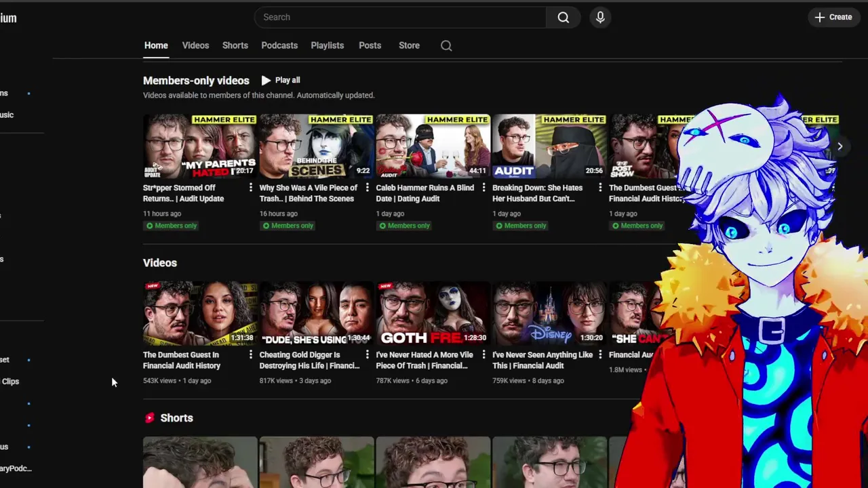Image resolution: width=868 pixels, height=488 pixels.
Task: Activate voice search microphone
Action: [x=600, y=17]
